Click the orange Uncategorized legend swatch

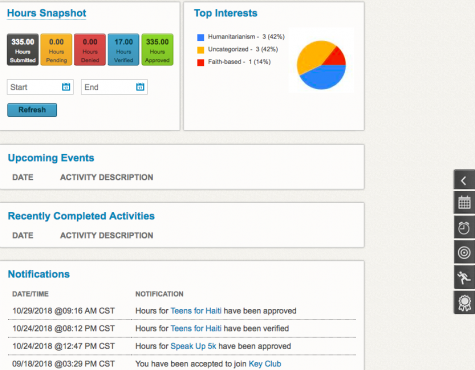pyautogui.click(x=200, y=50)
